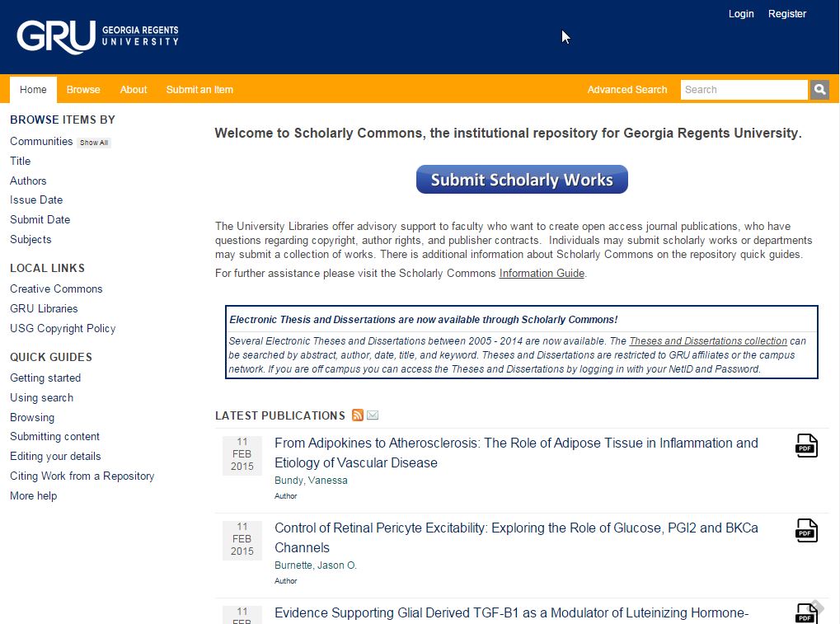Go to the Home tab
840x624 pixels.
click(x=33, y=90)
